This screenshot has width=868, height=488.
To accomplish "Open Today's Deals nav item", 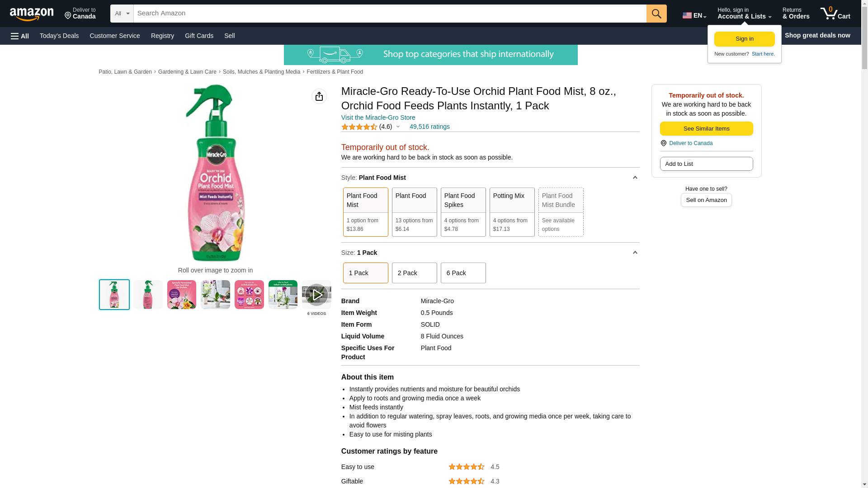I will 59,36.
